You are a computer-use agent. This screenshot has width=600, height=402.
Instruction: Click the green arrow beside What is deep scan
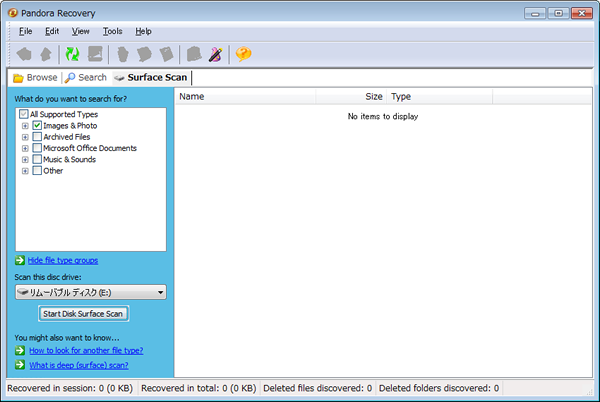pos(20,365)
